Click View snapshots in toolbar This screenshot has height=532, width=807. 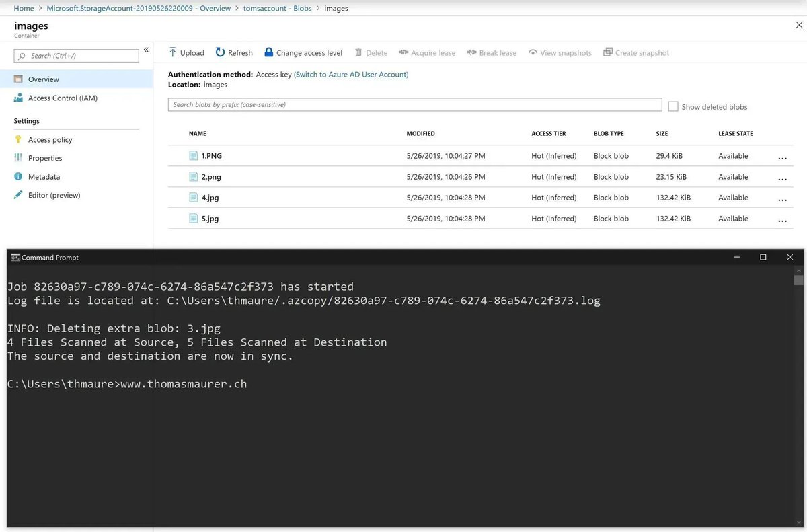(x=560, y=52)
